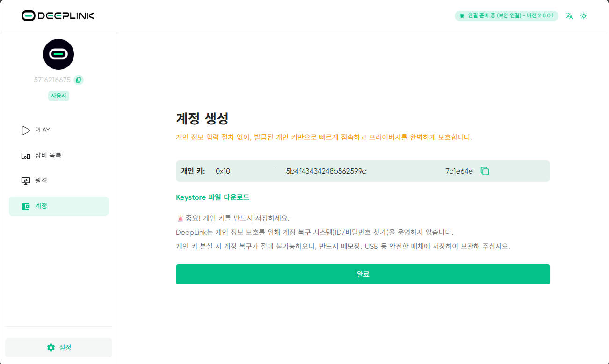Click the 사용자 role badge
Viewport: 609px width, 364px height.
coord(58,96)
